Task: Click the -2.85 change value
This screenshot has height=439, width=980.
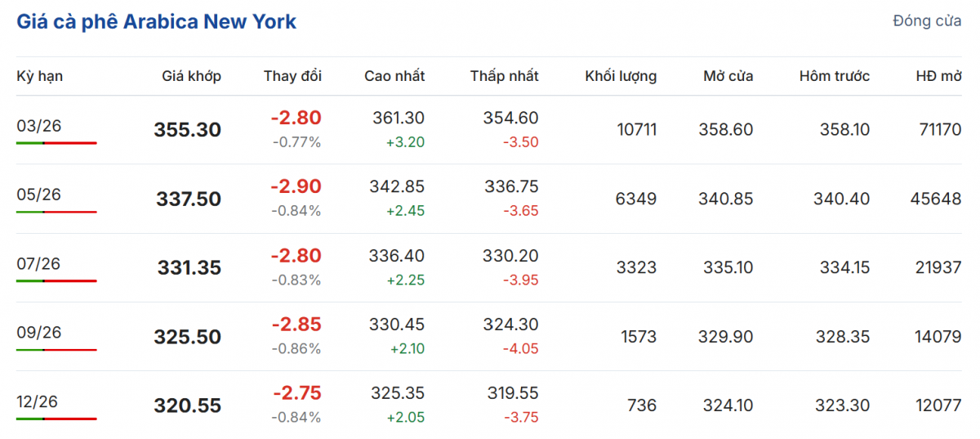Action: [296, 325]
